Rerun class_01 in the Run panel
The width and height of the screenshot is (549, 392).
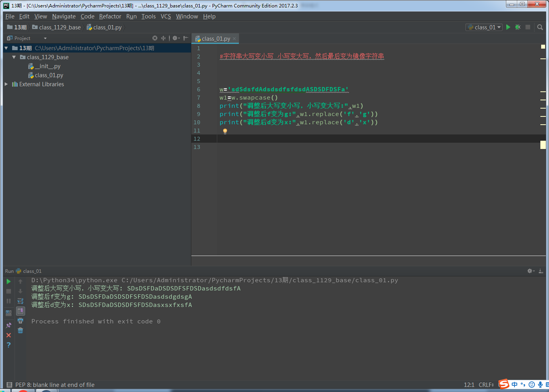[9, 281]
